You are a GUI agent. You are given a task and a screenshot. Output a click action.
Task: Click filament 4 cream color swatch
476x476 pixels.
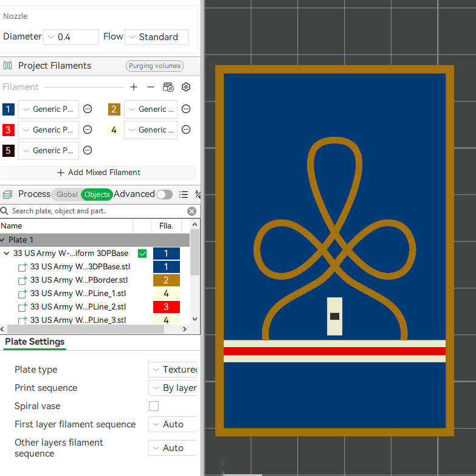pyautogui.click(x=114, y=130)
